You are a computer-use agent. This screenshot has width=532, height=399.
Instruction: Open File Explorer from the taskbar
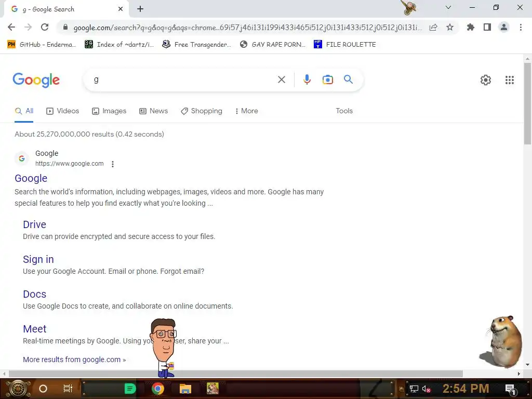[x=185, y=389]
